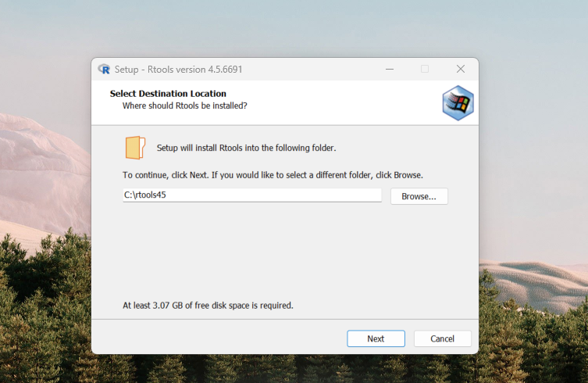Cancel the Rtools installation
This screenshot has height=383, width=588.
click(442, 338)
